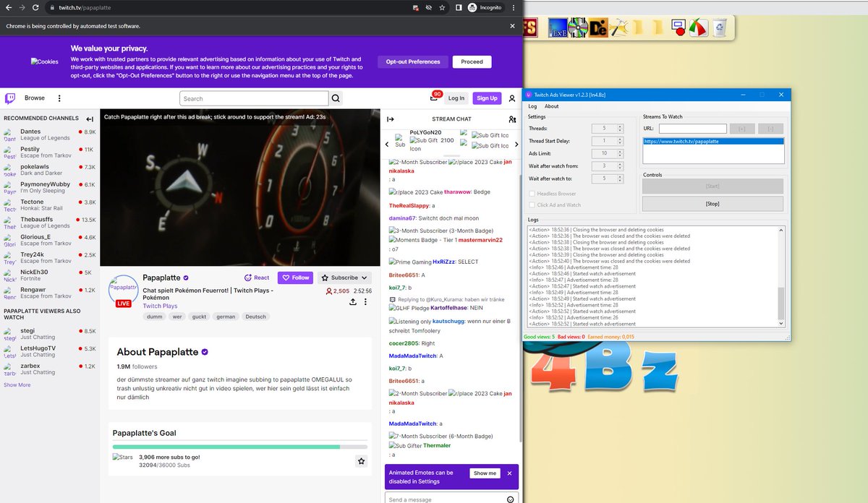Open the chat community users icon
Image resolution: width=868 pixels, height=503 pixels.
[x=512, y=119]
